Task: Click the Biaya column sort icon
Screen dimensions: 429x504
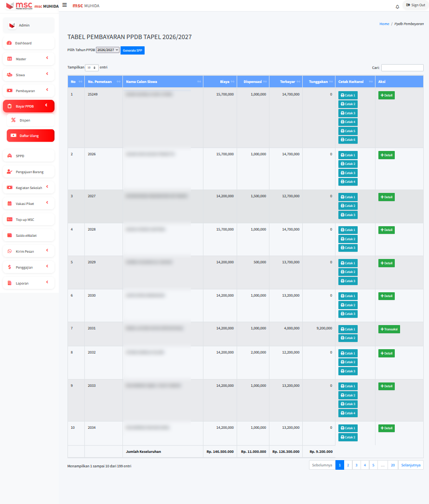Action: pos(233,82)
